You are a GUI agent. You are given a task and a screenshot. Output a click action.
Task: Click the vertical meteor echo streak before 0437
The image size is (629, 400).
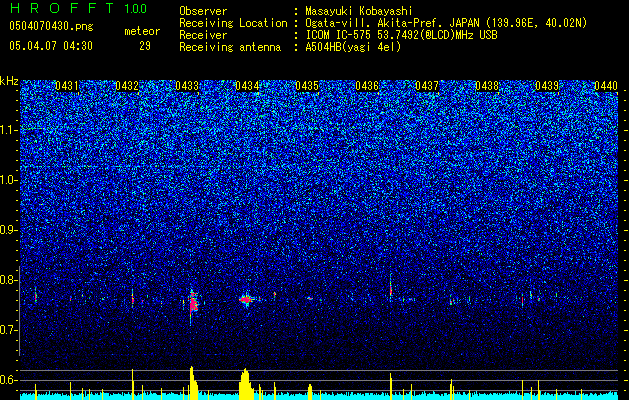point(390,288)
